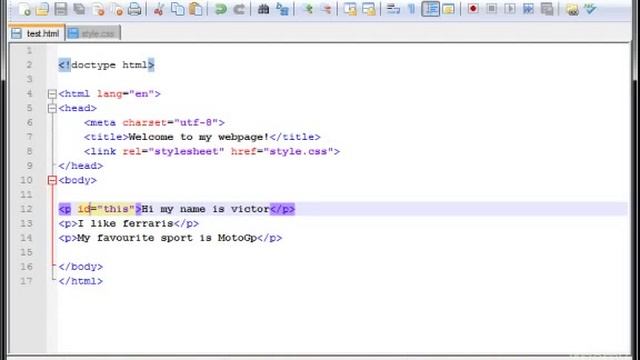Close the current document toolbar icon
This screenshot has height=360, width=640.
(98, 9)
